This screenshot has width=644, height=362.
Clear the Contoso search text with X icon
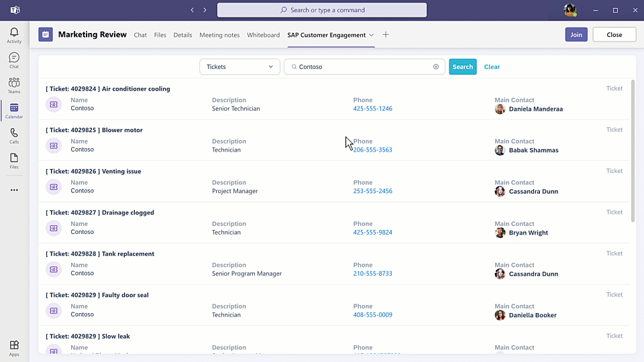tap(436, 67)
